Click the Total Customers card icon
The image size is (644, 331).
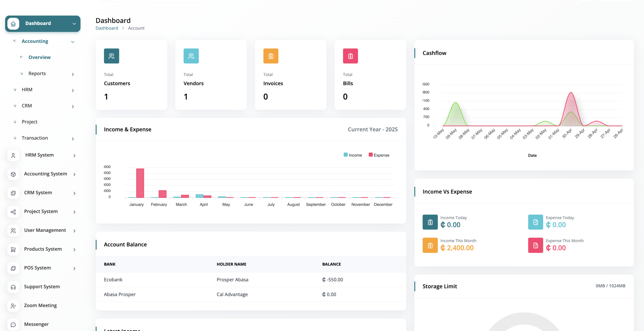point(111,56)
